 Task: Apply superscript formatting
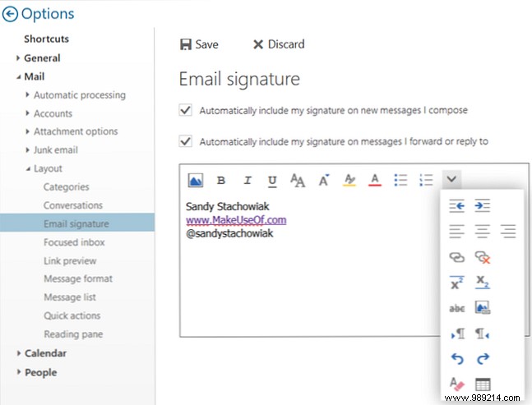[x=456, y=283]
